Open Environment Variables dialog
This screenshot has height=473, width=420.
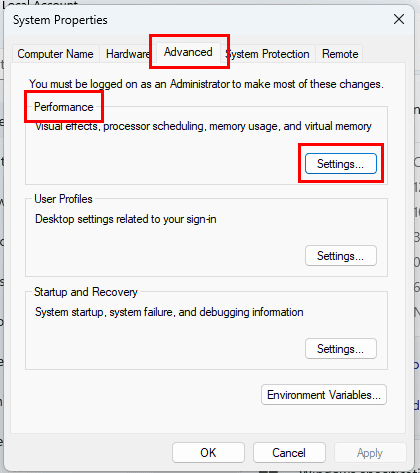[x=324, y=395]
